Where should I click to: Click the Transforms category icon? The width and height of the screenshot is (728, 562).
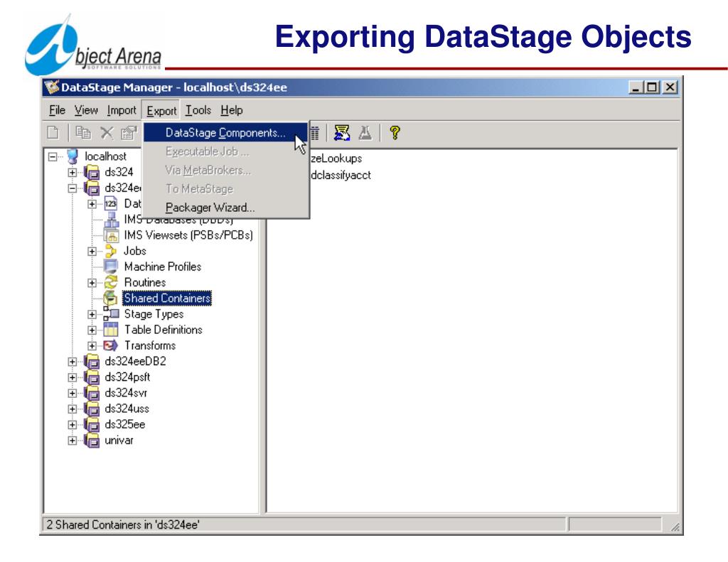click(x=111, y=345)
